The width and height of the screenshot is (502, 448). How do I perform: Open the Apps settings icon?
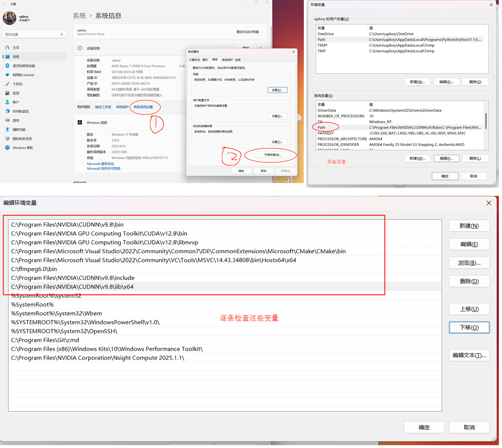(7, 93)
